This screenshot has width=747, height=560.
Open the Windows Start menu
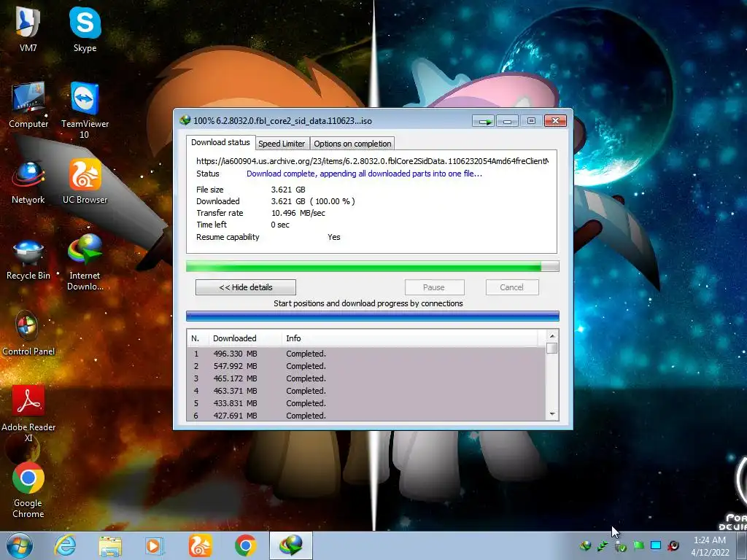(20, 545)
